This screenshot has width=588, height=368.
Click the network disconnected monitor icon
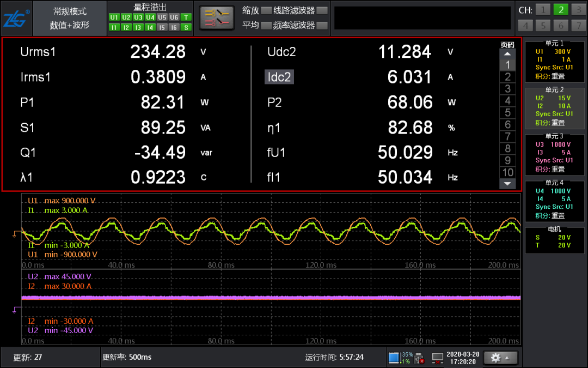[437, 358]
